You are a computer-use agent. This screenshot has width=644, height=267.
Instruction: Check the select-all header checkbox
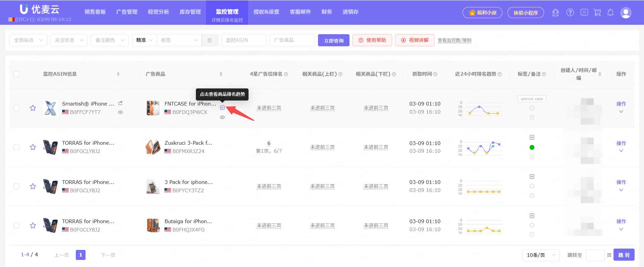[x=16, y=74]
